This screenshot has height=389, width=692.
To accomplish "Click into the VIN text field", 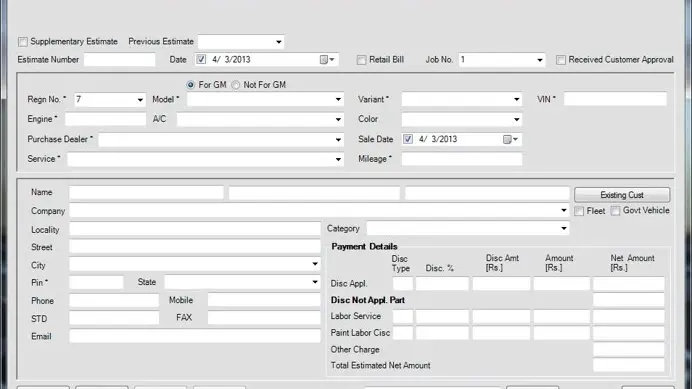I will (615, 99).
